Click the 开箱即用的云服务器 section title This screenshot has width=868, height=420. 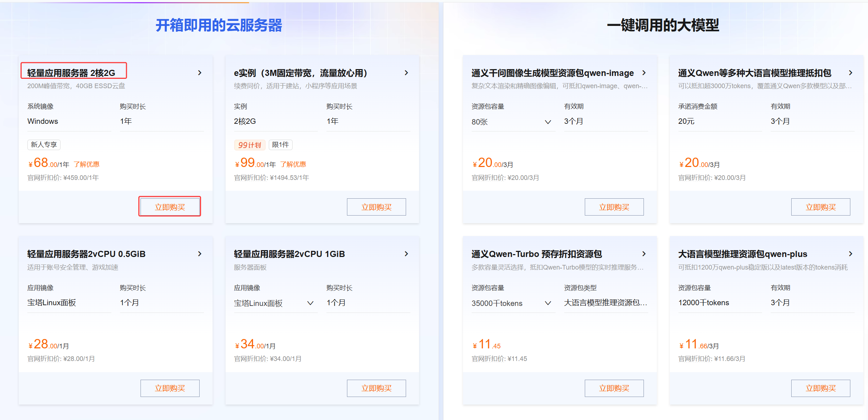tap(219, 25)
